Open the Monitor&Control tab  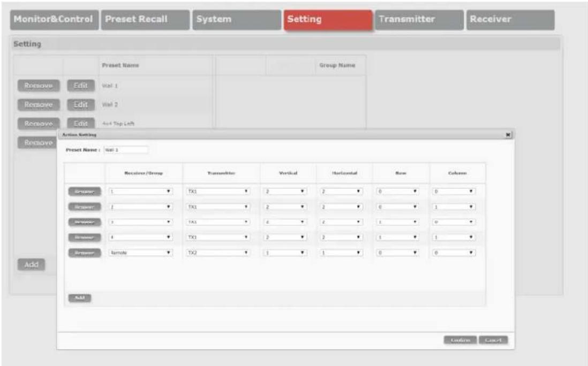click(x=55, y=19)
